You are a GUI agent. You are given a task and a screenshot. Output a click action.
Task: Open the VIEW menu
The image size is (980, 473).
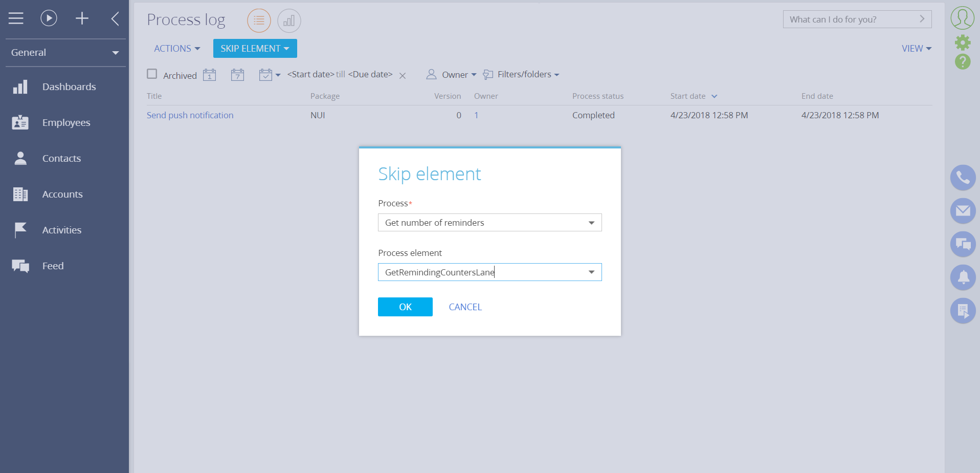point(916,49)
